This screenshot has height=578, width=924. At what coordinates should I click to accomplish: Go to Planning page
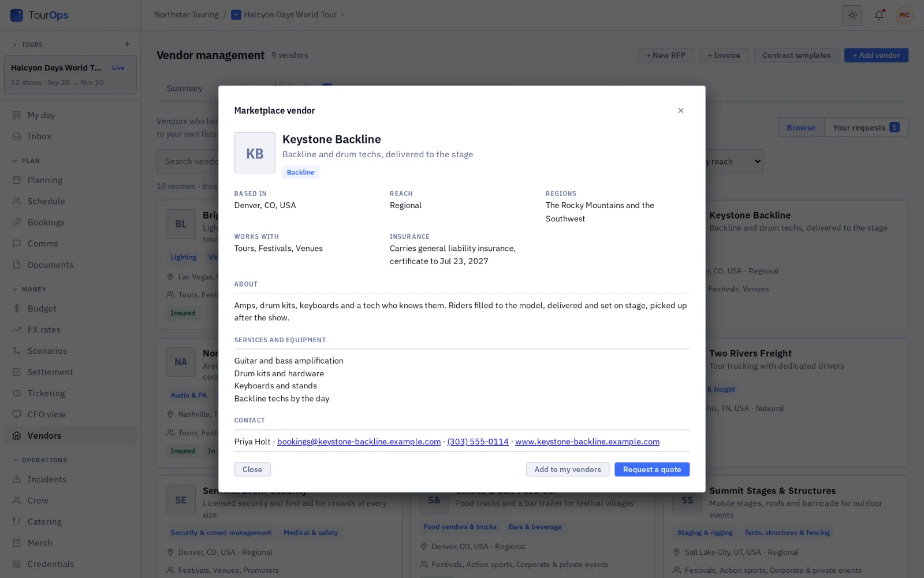pyautogui.click(x=70, y=180)
